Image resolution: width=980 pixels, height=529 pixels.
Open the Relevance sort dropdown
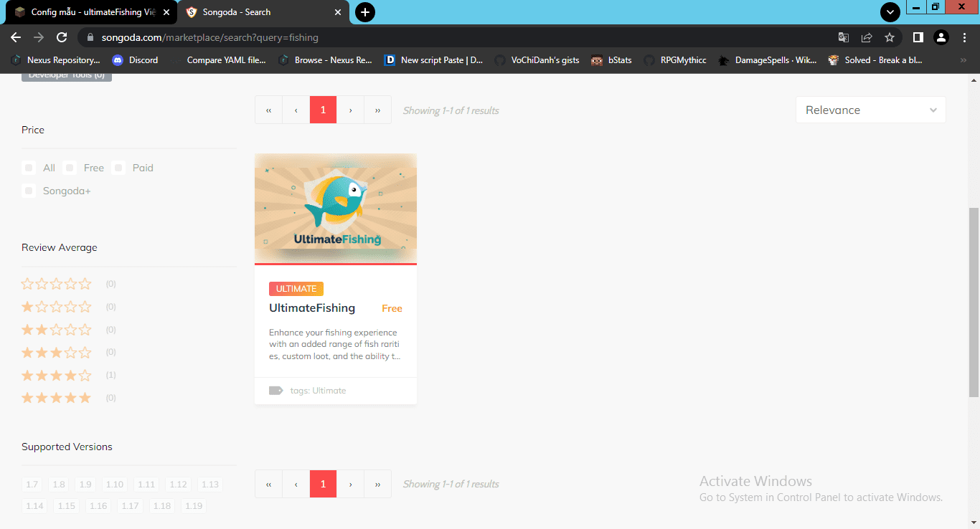[x=870, y=110]
